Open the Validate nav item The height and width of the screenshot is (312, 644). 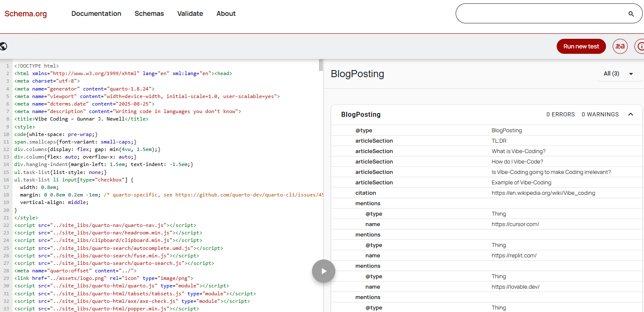point(190,14)
